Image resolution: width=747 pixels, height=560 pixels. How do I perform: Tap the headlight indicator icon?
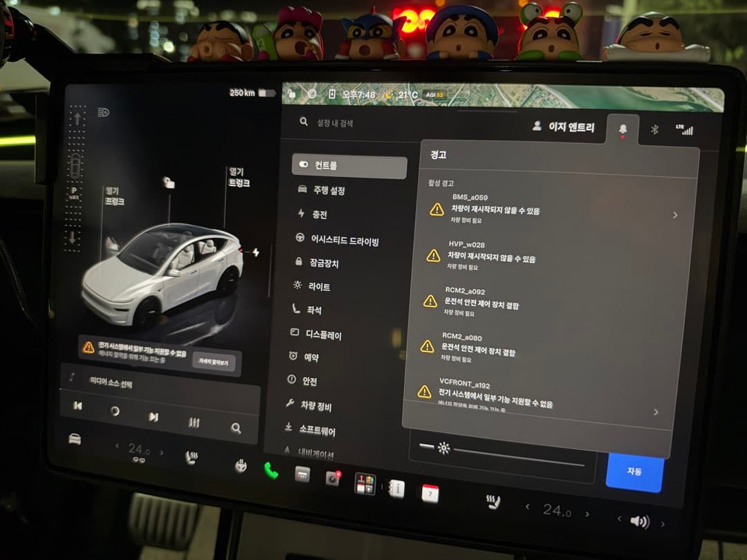click(103, 113)
